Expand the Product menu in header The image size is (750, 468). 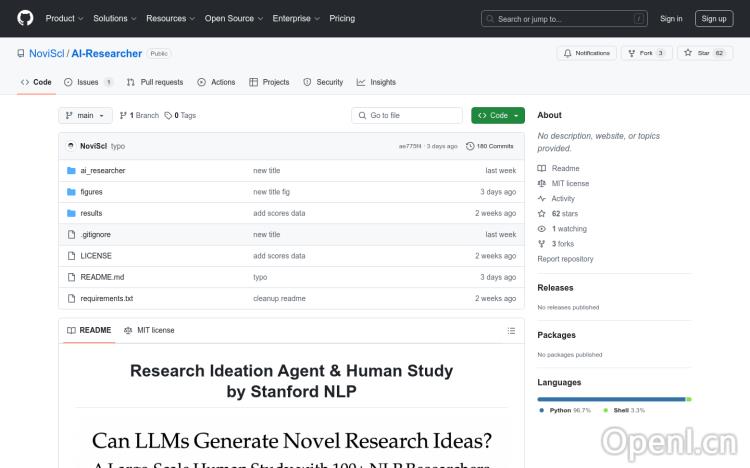64,18
